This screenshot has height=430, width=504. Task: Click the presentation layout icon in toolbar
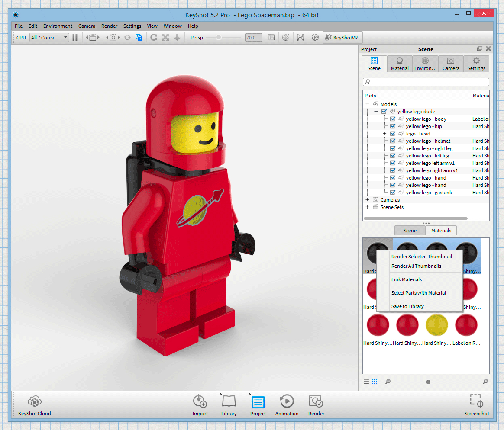271,38
